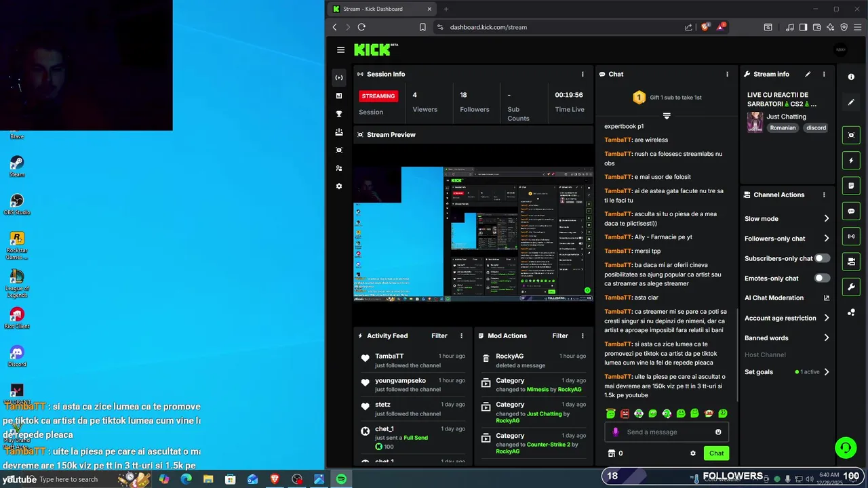The image size is (868, 488).
Task: Click the Romanian language tag
Action: pos(783,127)
